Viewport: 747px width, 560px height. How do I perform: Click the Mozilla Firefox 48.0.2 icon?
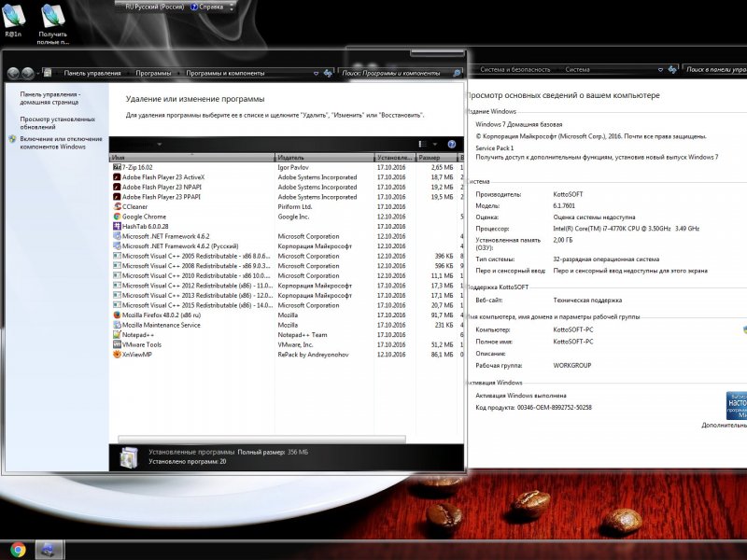click(118, 315)
